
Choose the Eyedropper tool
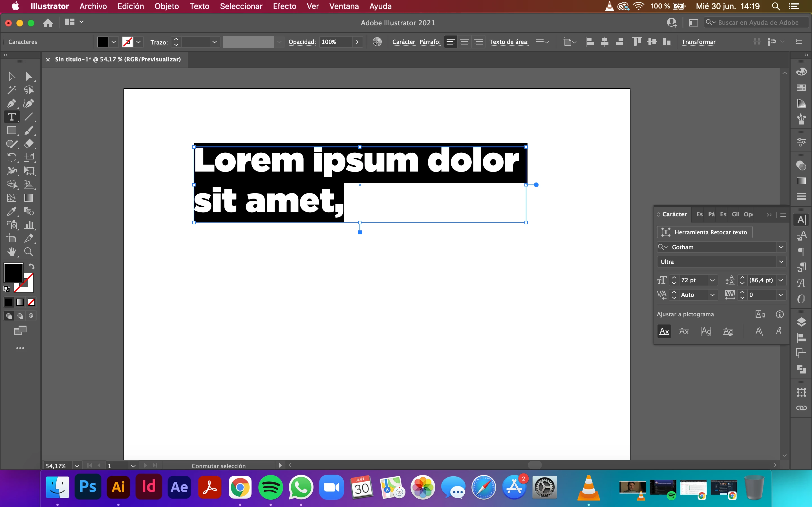point(11,211)
